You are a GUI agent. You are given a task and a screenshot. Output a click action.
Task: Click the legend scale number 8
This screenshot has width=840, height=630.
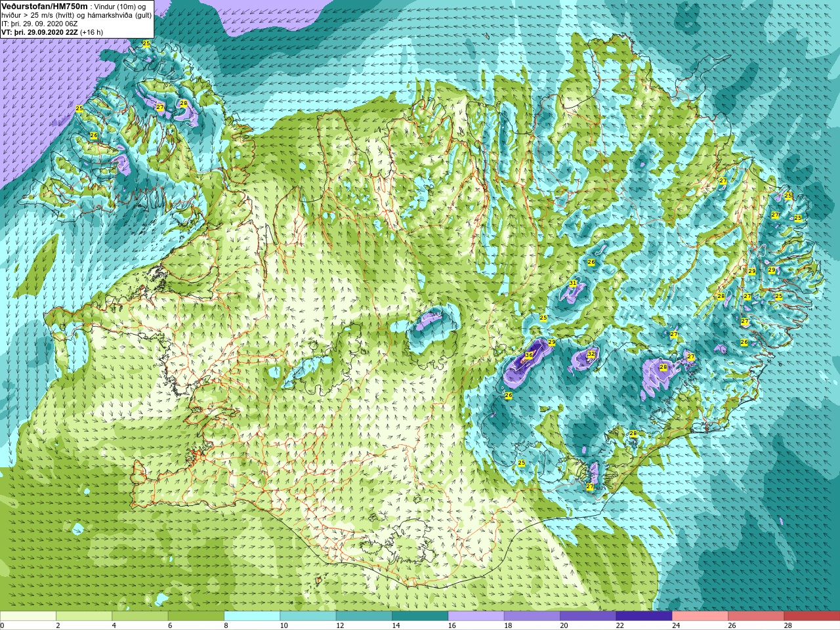coord(226,625)
